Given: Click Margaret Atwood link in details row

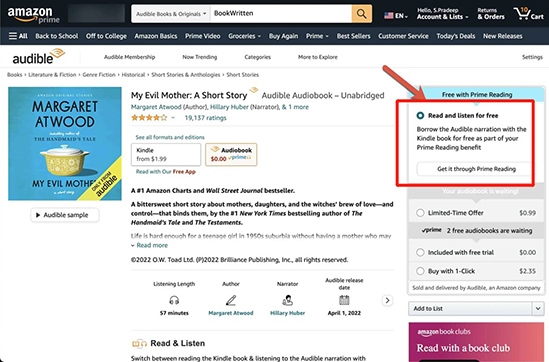Looking at the screenshot, I should (231, 313).
